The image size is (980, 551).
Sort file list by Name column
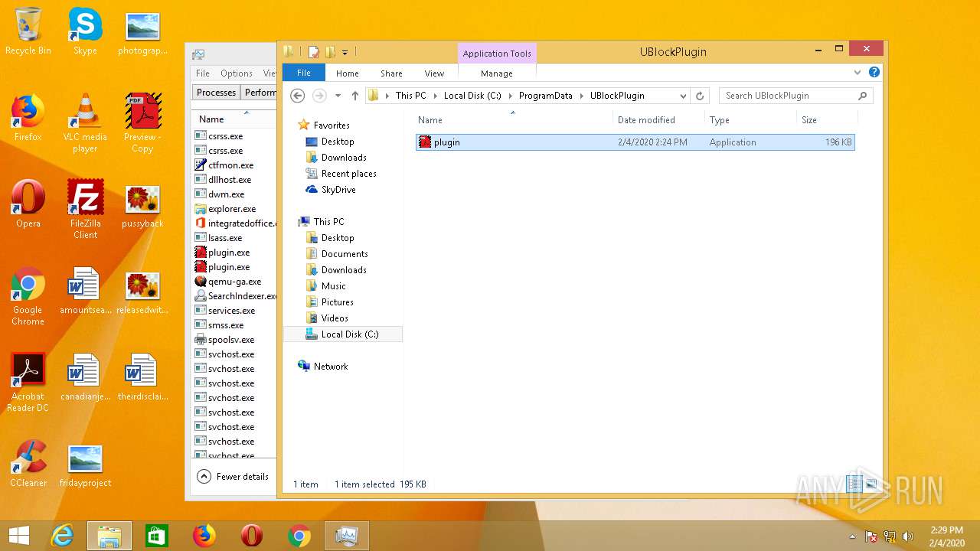pos(513,120)
